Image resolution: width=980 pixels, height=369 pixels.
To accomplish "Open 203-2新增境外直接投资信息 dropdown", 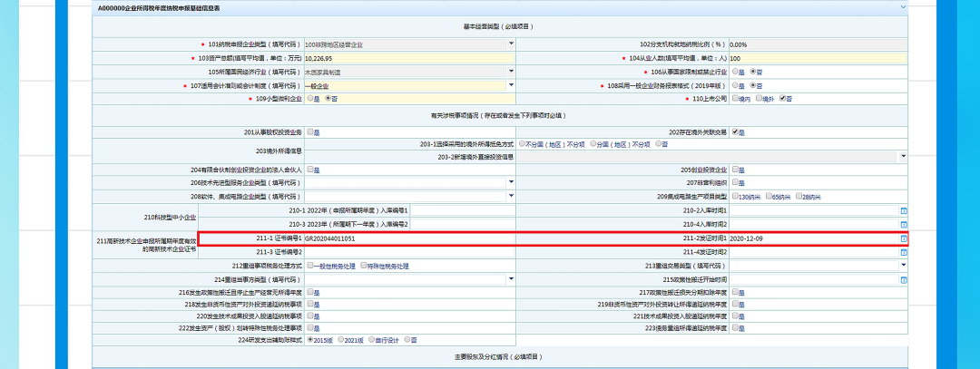I will [x=904, y=156].
